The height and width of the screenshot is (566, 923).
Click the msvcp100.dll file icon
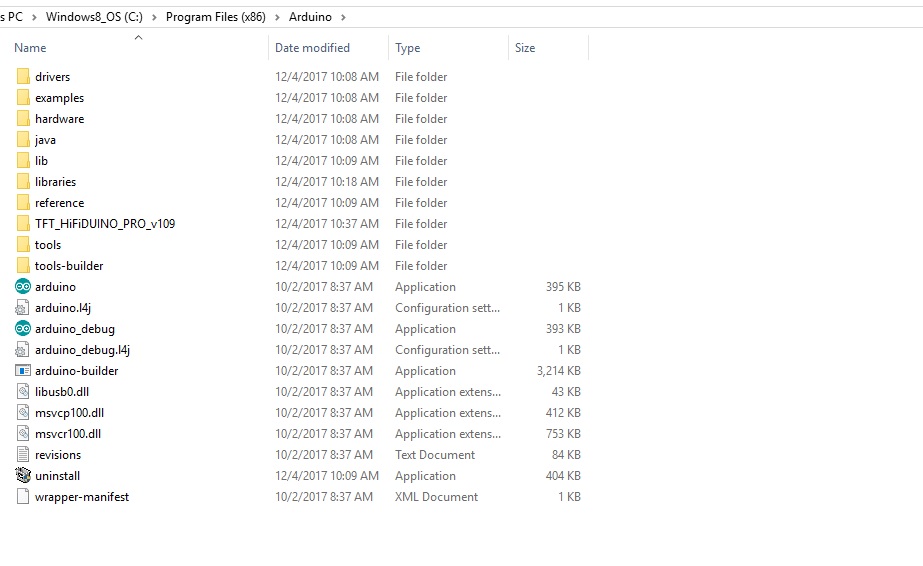point(23,413)
